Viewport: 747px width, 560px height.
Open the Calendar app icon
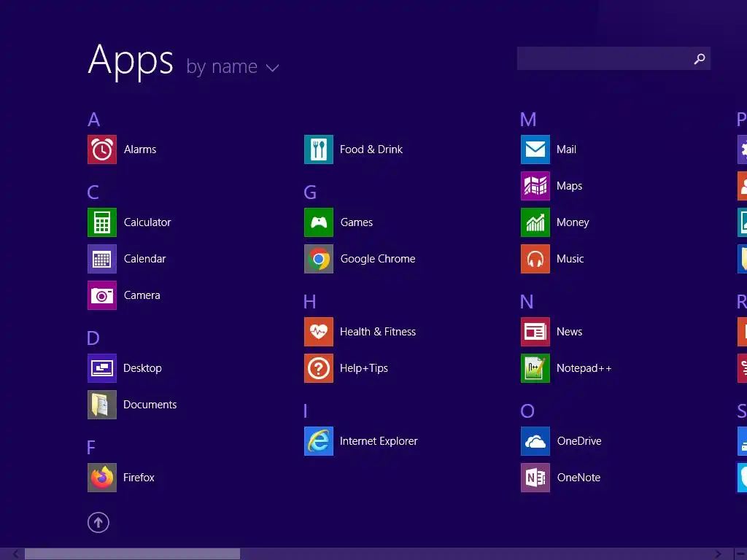click(102, 259)
